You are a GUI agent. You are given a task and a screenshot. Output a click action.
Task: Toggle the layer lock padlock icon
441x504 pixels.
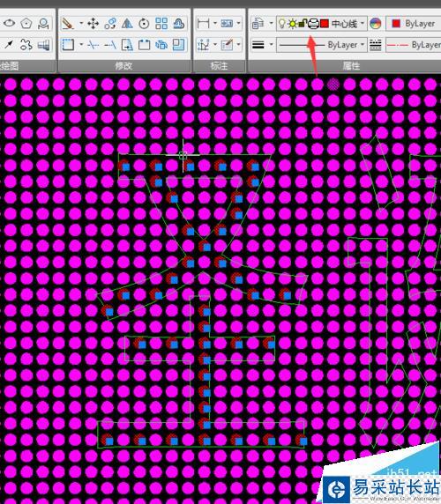click(x=302, y=24)
